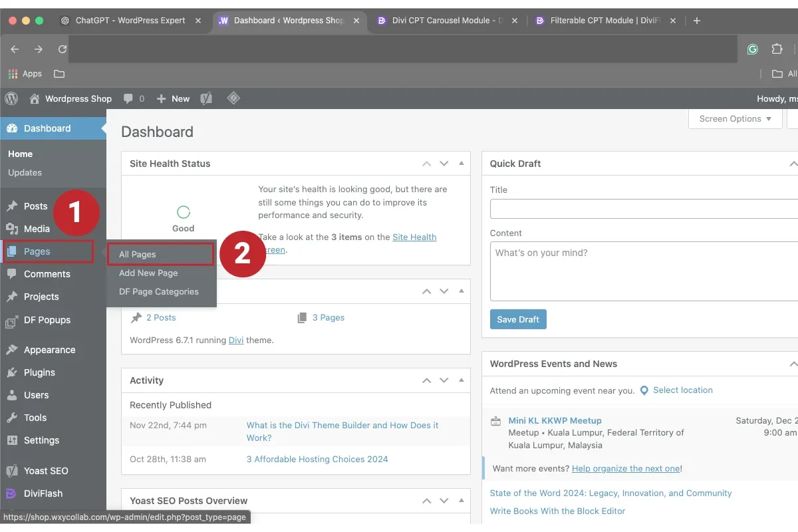Collapse the Activity panel

click(462, 380)
